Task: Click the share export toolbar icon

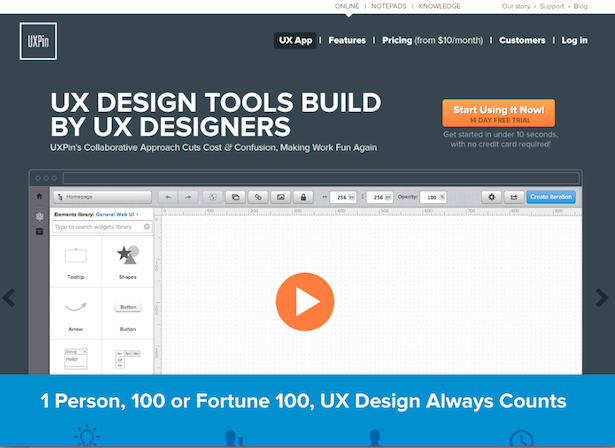Action: point(514,197)
